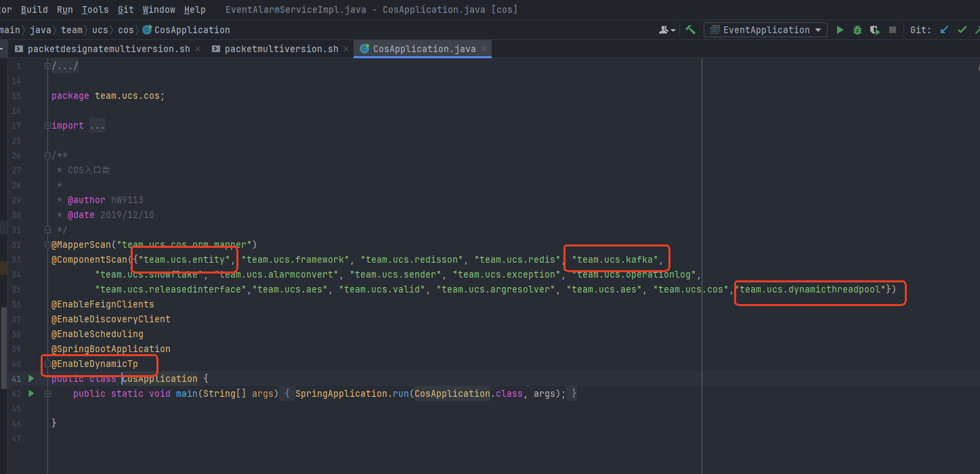Open the user account dropdown in toolbar
Screen dimensions: 980x474
667,30
